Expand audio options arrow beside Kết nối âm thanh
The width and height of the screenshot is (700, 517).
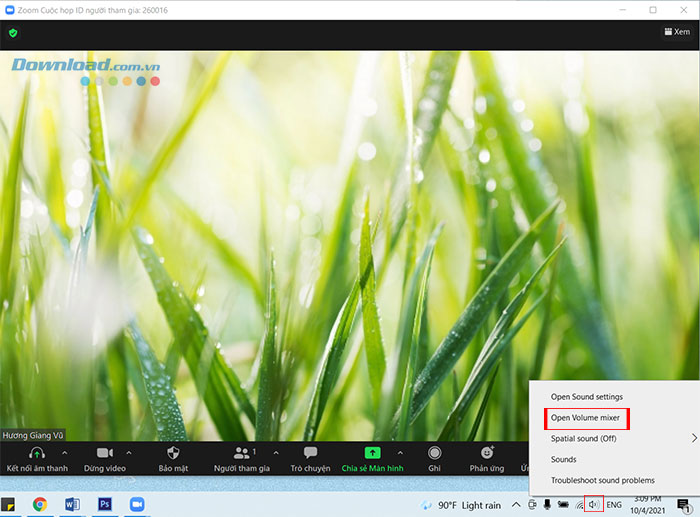pyautogui.click(x=65, y=453)
